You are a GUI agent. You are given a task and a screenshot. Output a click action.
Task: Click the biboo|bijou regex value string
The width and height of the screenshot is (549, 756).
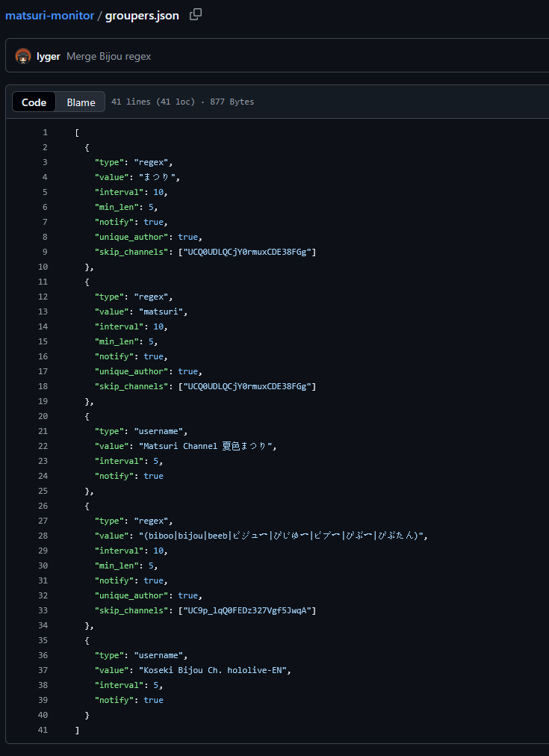(x=281, y=536)
